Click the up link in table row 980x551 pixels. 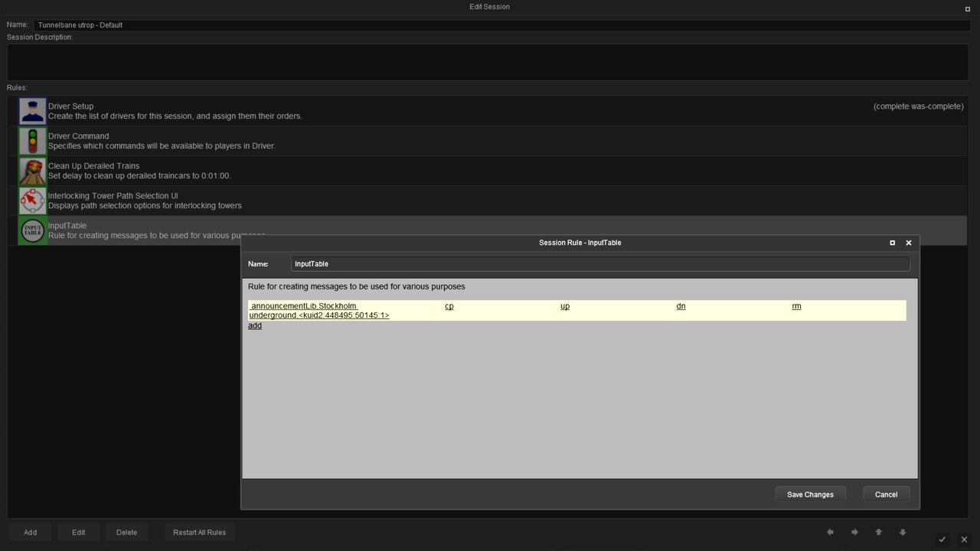click(x=565, y=306)
